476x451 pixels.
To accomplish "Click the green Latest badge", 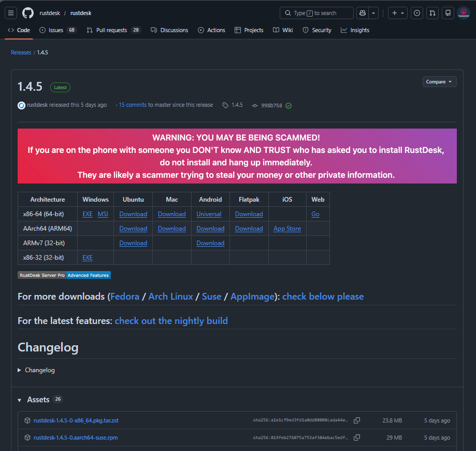I will [x=60, y=88].
